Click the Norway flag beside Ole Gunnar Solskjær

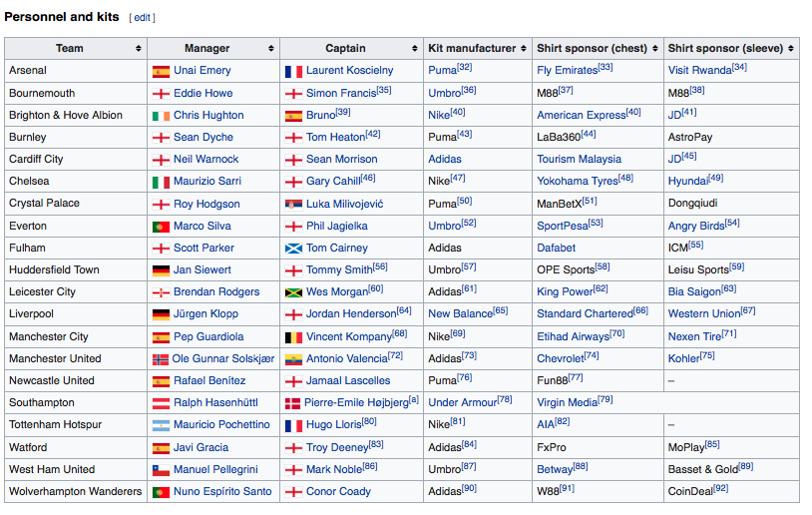(160, 359)
